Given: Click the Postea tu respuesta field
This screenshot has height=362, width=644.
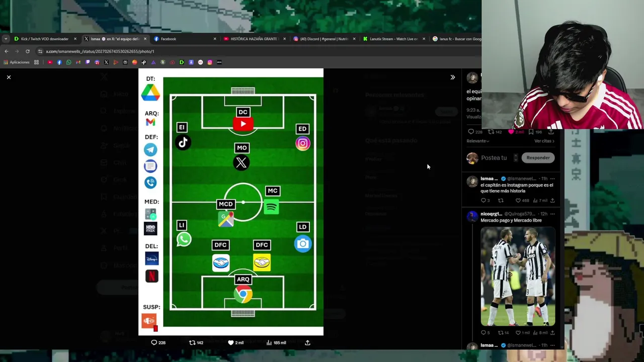Looking at the screenshot, I should pos(494,158).
